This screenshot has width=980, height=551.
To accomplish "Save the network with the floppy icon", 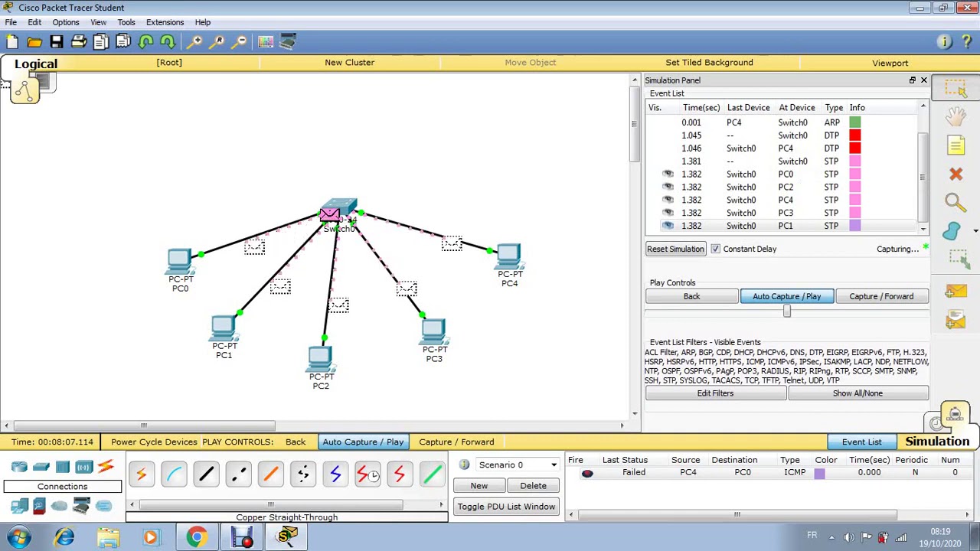I will tap(57, 42).
